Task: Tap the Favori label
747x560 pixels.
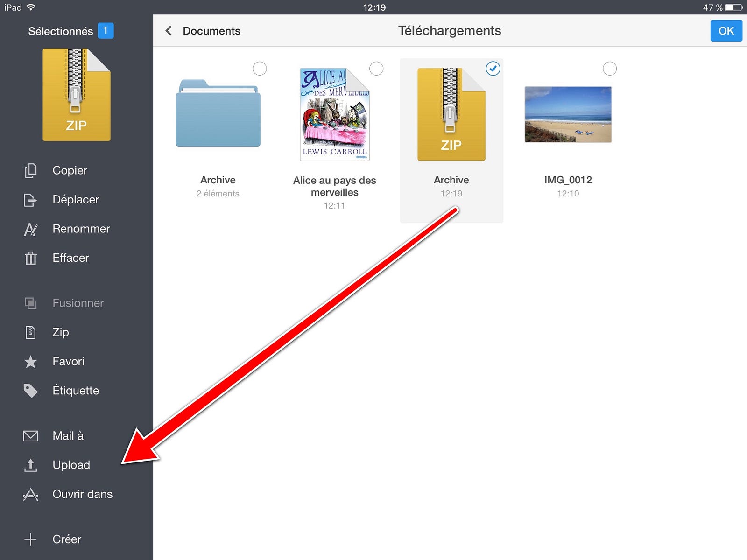Action: pos(68,362)
